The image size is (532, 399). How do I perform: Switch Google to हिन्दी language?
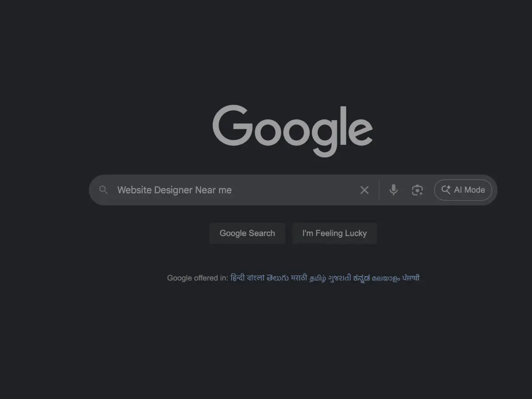coord(238,278)
